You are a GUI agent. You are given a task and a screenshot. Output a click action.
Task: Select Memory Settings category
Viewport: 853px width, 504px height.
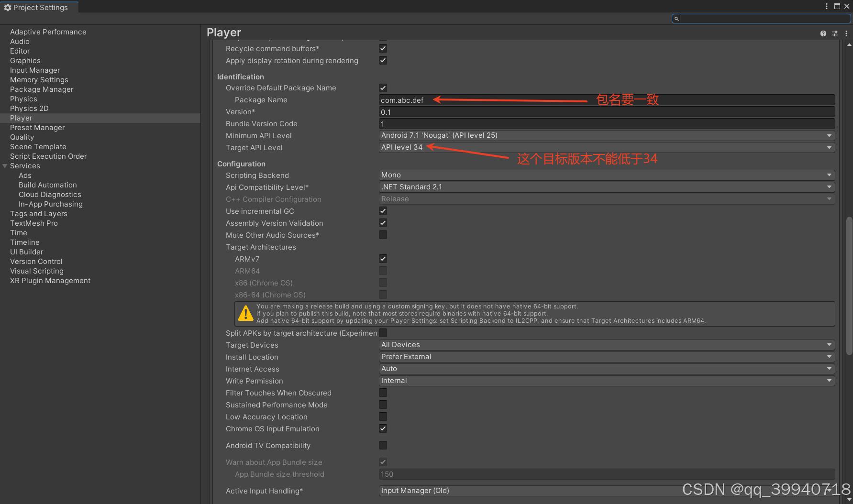click(x=39, y=80)
